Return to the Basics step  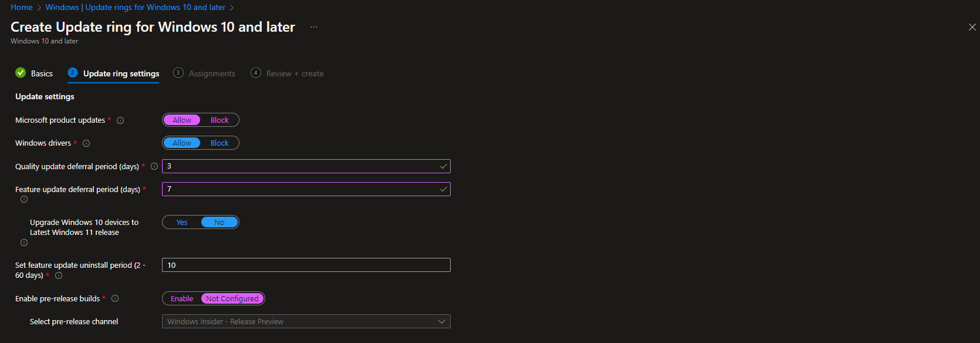(x=42, y=73)
